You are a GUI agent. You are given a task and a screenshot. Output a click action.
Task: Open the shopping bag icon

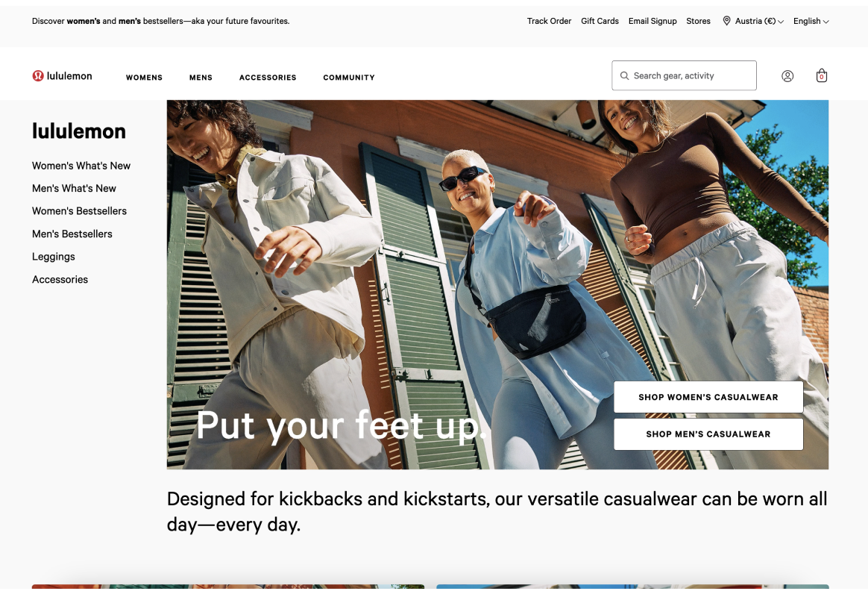[822, 75]
